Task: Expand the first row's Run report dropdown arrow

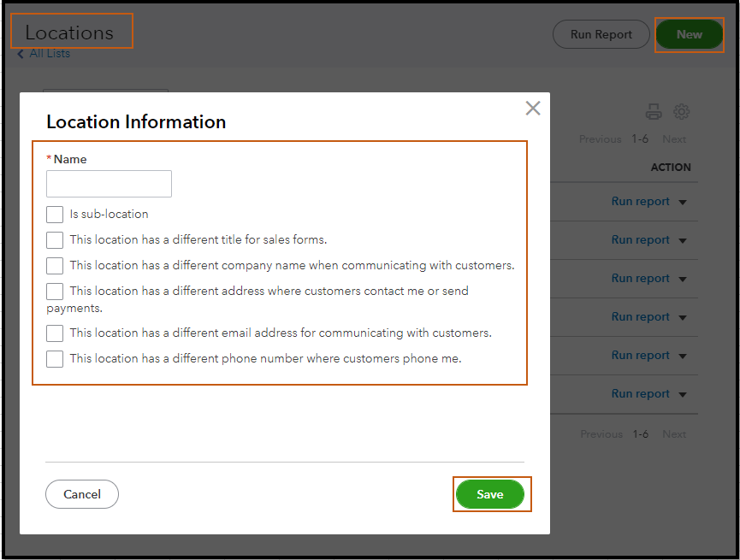Action: [683, 203]
